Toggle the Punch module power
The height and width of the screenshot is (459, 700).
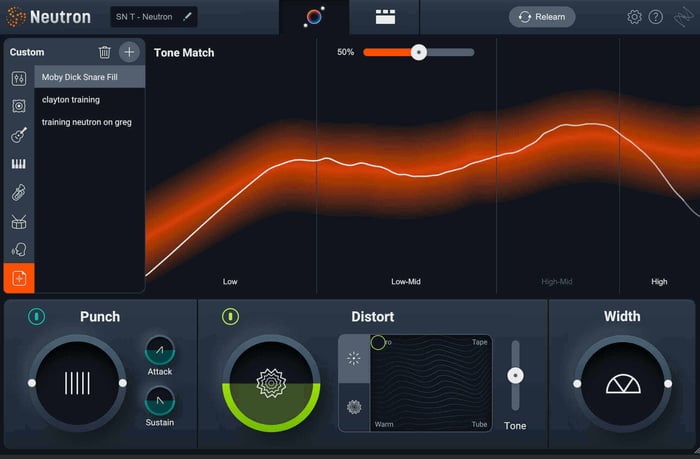pyautogui.click(x=36, y=317)
